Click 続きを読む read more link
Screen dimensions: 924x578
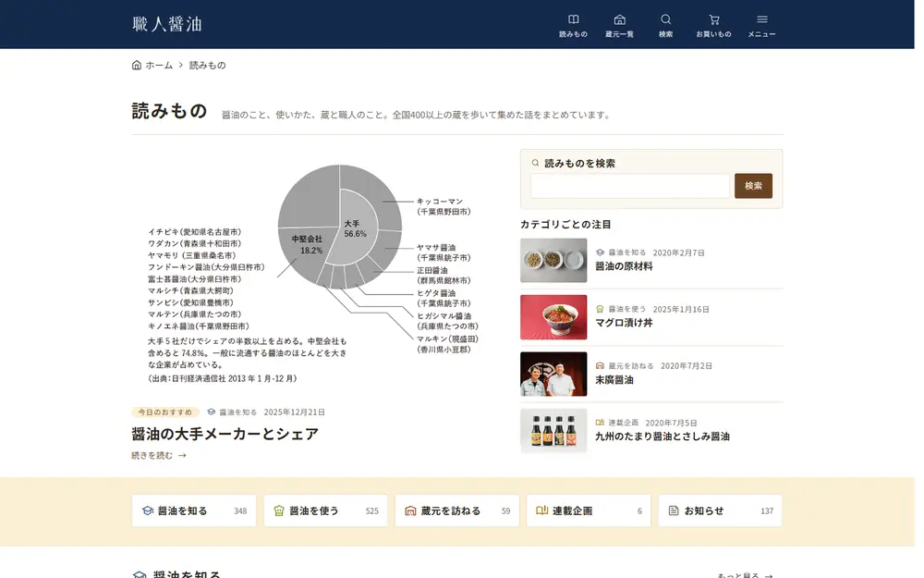(x=152, y=455)
